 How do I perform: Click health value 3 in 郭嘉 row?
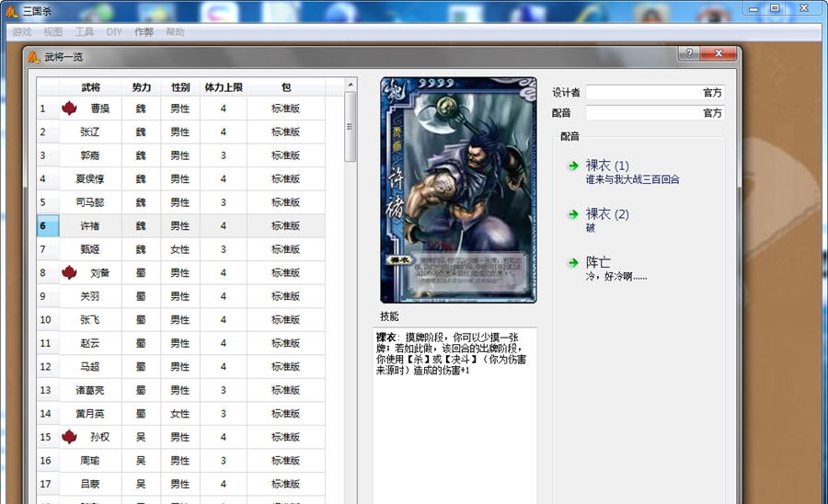224,155
